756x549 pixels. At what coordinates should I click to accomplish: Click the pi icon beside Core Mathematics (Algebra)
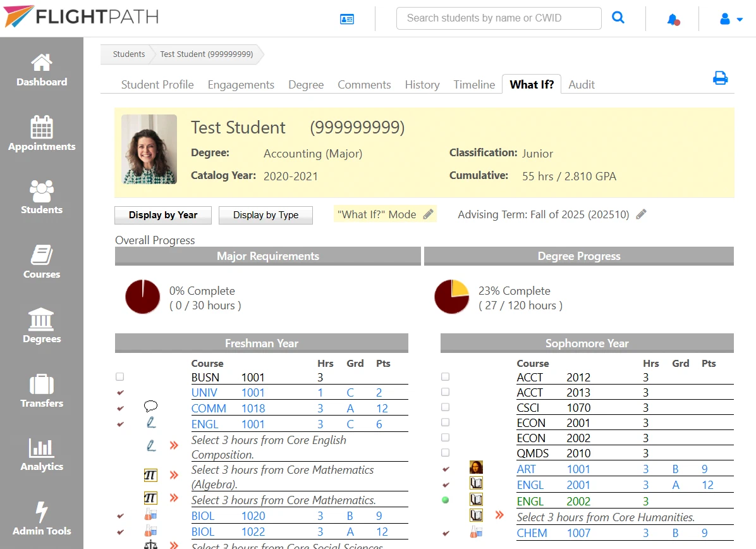150,475
